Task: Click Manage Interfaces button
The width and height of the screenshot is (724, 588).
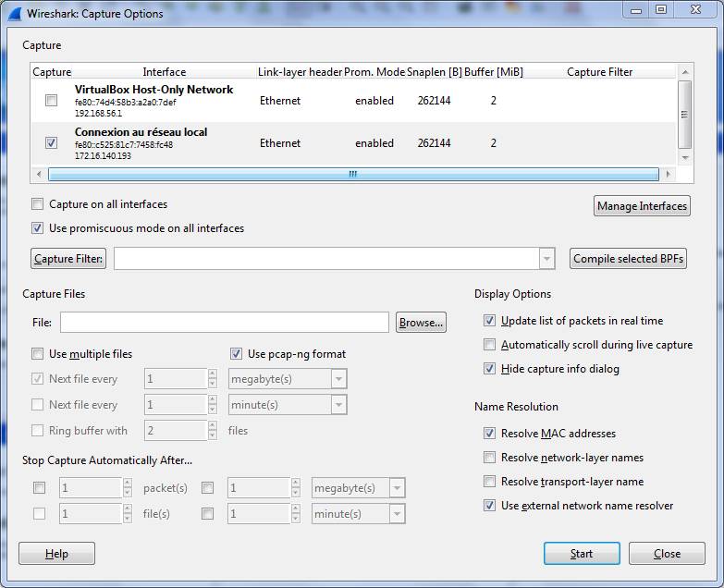Action: (642, 206)
